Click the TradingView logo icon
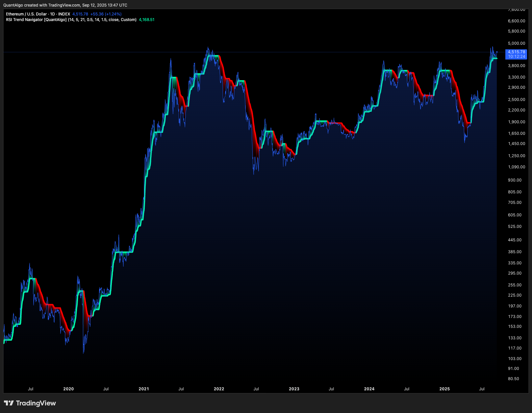The image size is (532, 413). (x=9, y=403)
